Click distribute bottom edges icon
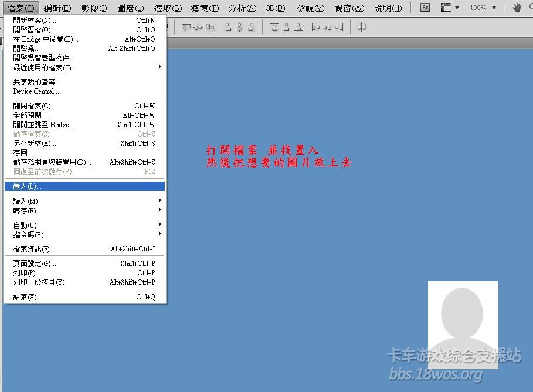 [298, 27]
